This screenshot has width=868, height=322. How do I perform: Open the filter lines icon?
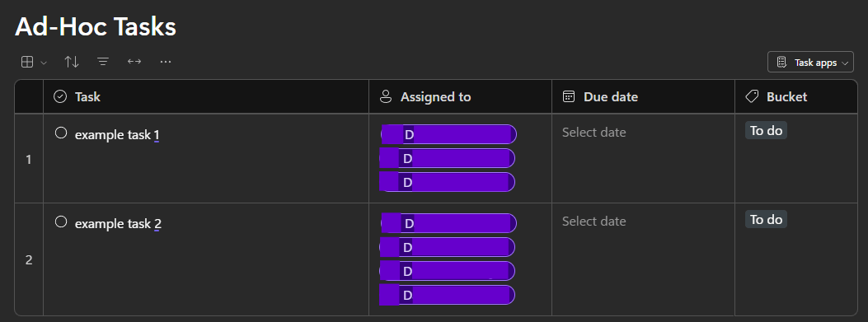point(103,62)
